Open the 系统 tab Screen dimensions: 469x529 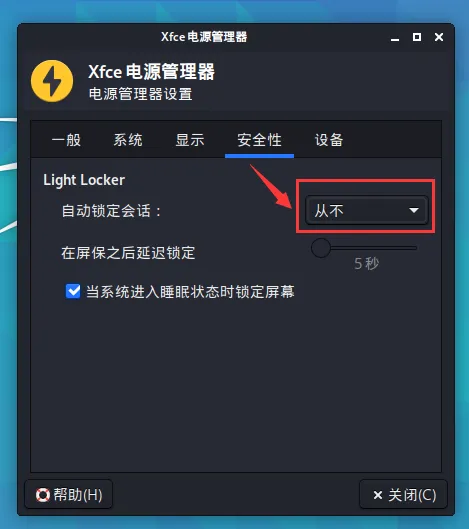coord(128,140)
